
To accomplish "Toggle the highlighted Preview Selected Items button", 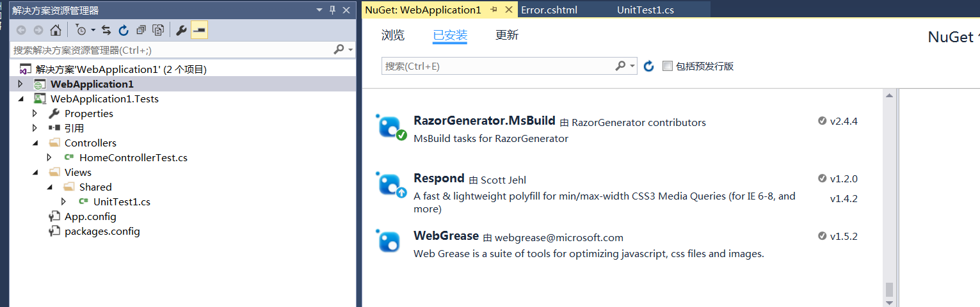I will (x=199, y=30).
